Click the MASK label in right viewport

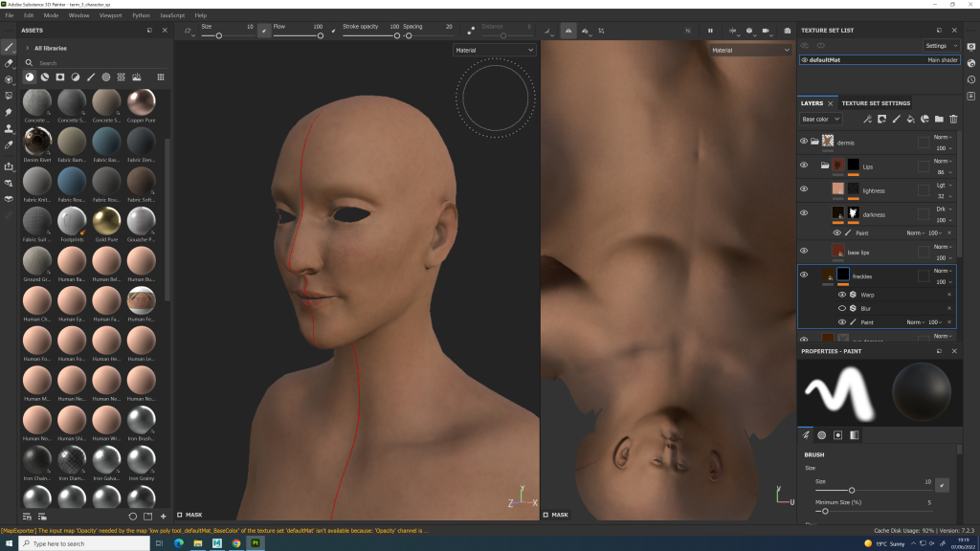click(560, 515)
